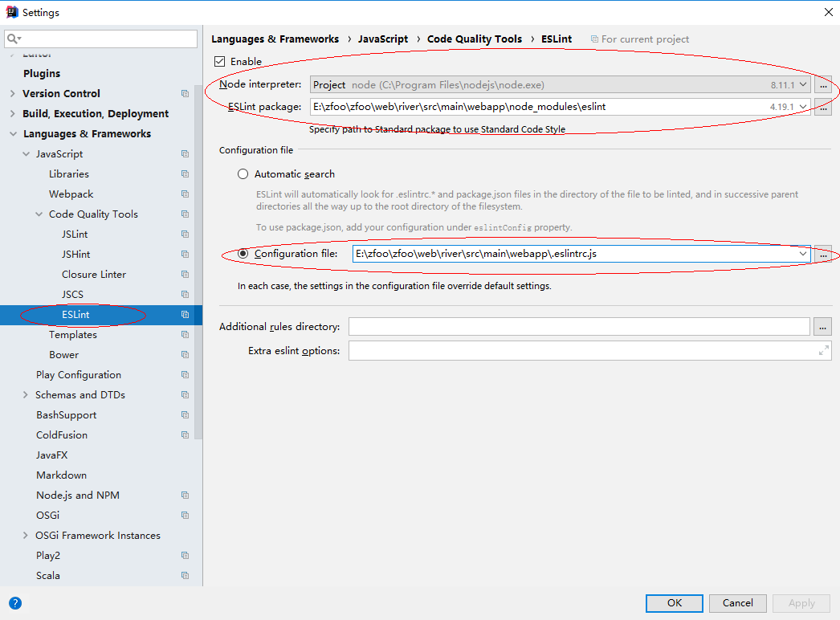Browse for configuration file with ellipsis button
This screenshot has width=840, height=620.
coord(823,254)
